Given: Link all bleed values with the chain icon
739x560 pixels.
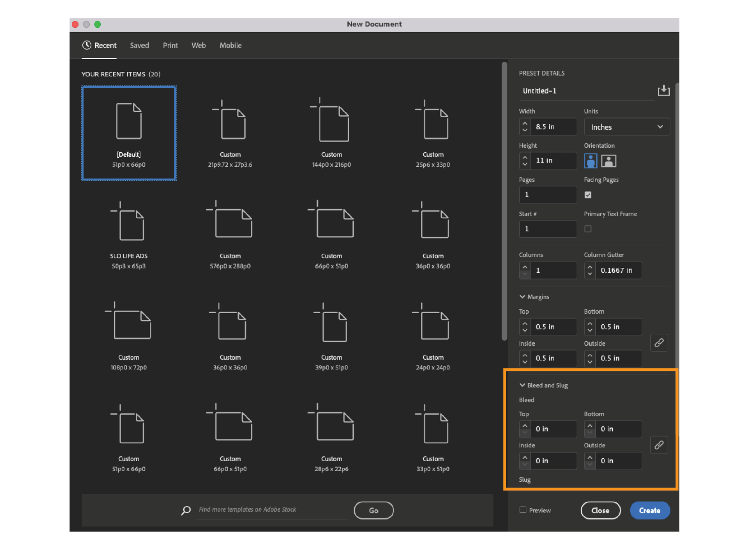Looking at the screenshot, I should pyautogui.click(x=659, y=445).
